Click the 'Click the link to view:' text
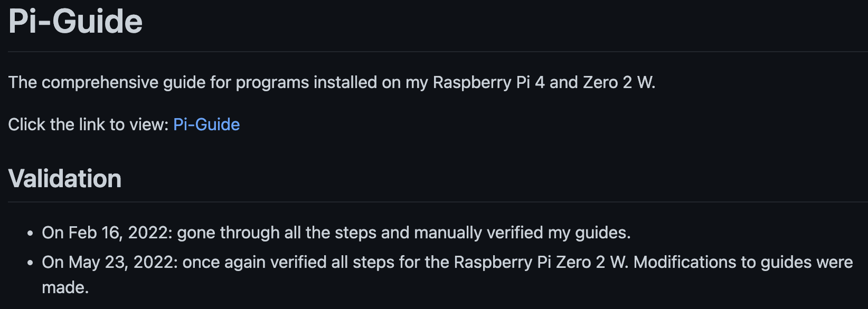The width and height of the screenshot is (868, 309). [x=88, y=124]
